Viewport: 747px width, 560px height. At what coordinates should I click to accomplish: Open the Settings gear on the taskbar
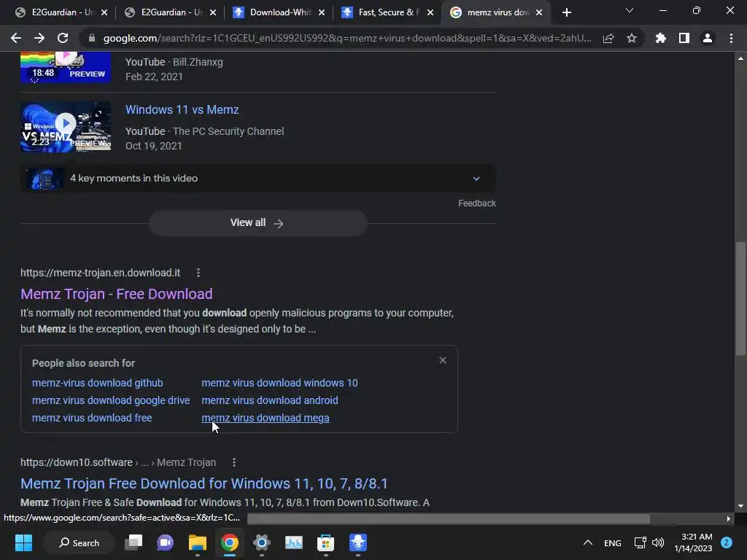tap(262, 542)
